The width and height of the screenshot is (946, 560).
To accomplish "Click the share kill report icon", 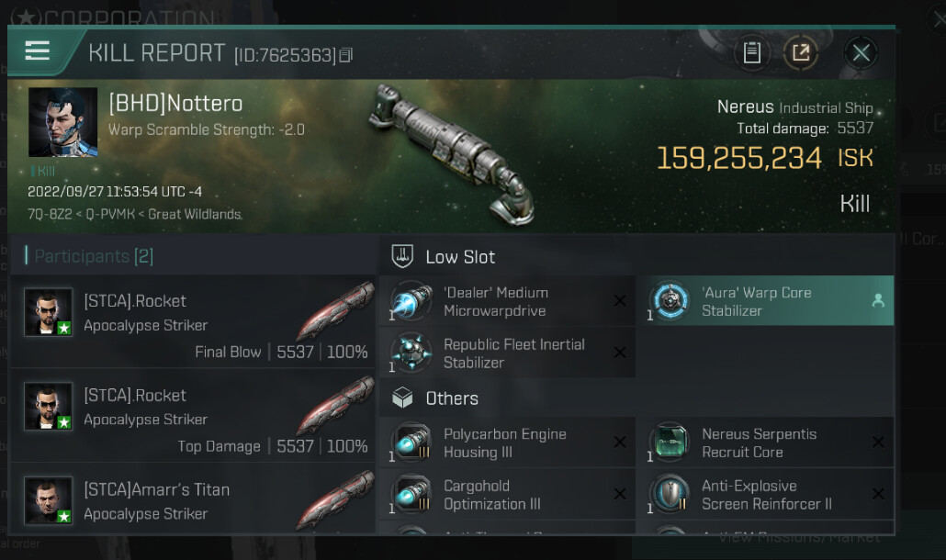I will pyautogui.click(x=801, y=53).
